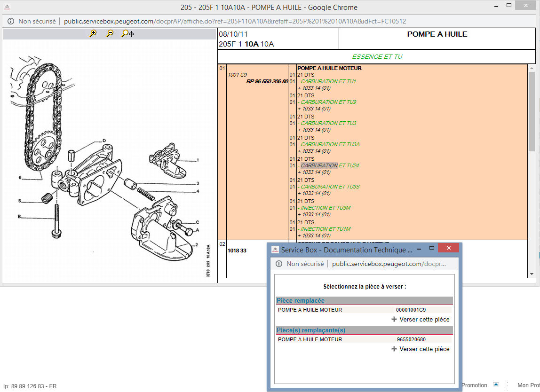Select the CARBURATION ET TU3A entry

pyautogui.click(x=330, y=144)
